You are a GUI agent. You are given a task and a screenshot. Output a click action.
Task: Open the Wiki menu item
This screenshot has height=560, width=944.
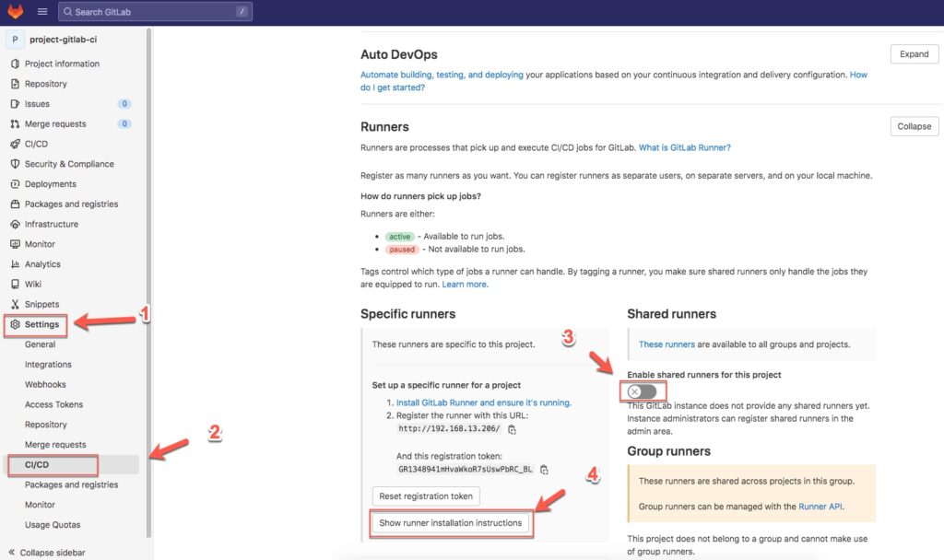pos(33,284)
